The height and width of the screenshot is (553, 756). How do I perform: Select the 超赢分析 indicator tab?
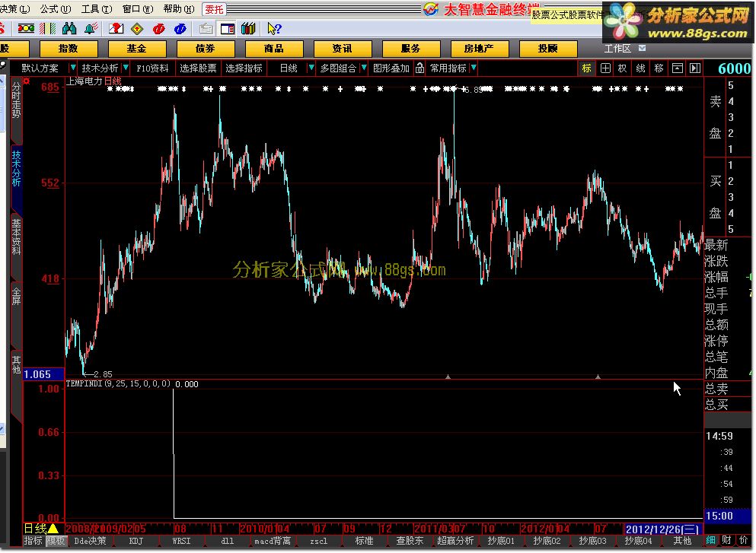coord(455,541)
